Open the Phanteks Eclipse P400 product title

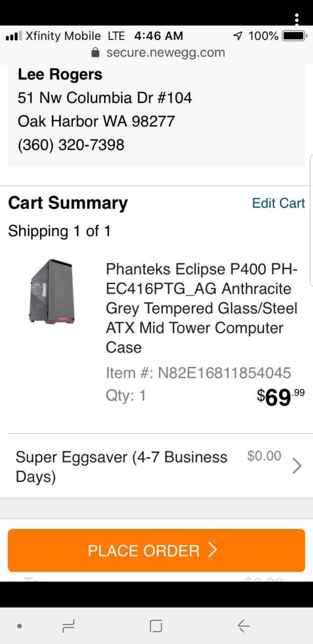point(201,308)
